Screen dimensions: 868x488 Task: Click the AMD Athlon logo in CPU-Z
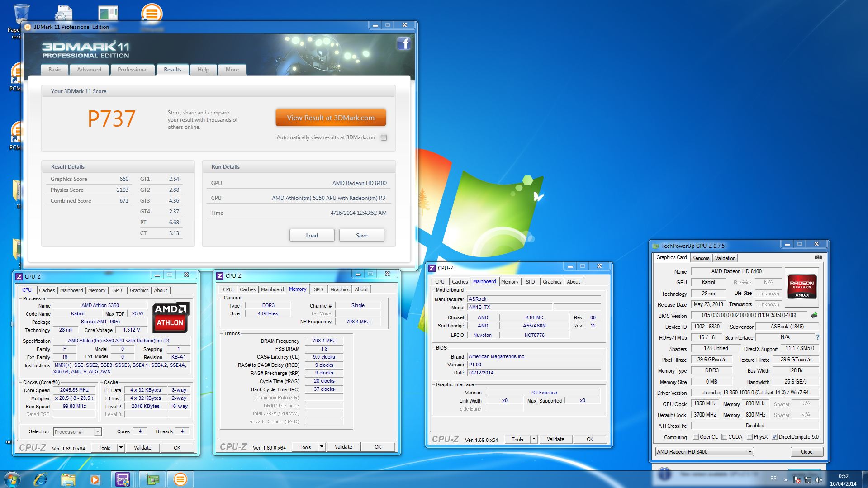click(170, 317)
